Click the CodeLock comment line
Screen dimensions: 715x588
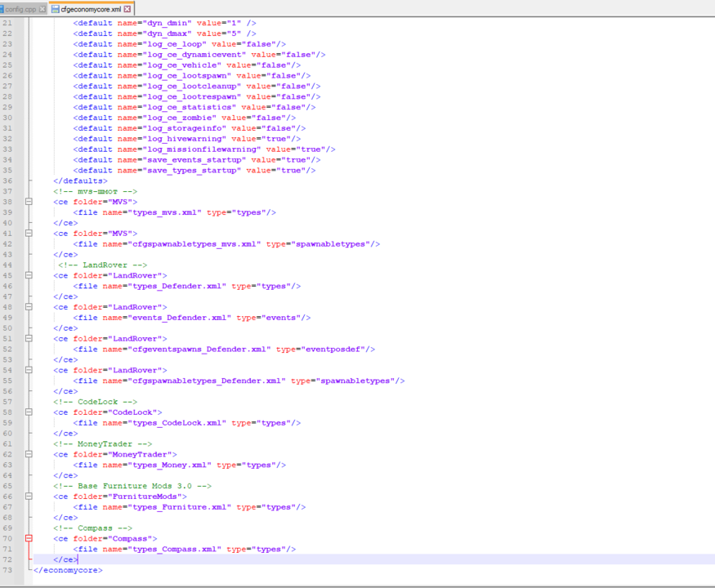tap(96, 402)
